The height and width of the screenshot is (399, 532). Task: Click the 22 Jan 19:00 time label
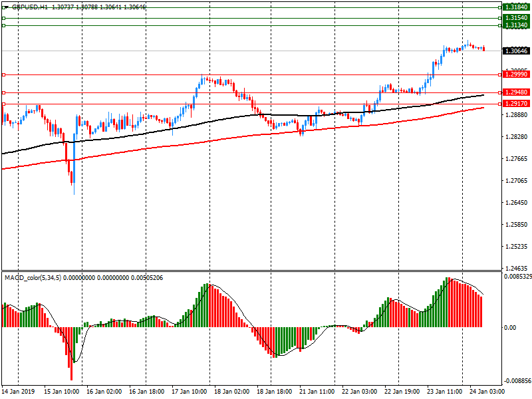pyautogui.click(x=402, y=391)
